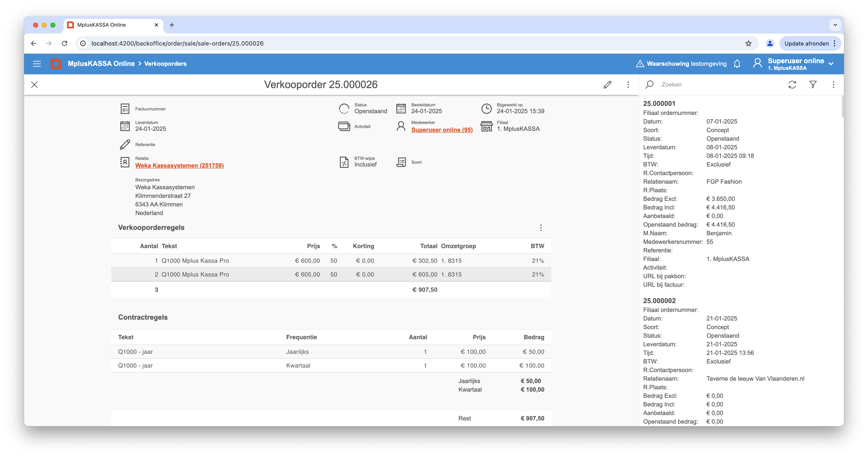Open order more-options menu beside pencil

(628, 85)
